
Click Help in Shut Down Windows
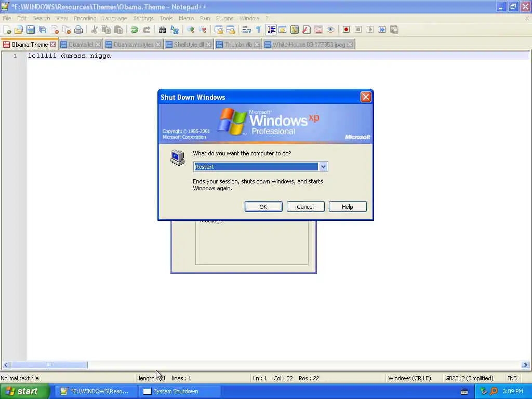coord(348,207)
